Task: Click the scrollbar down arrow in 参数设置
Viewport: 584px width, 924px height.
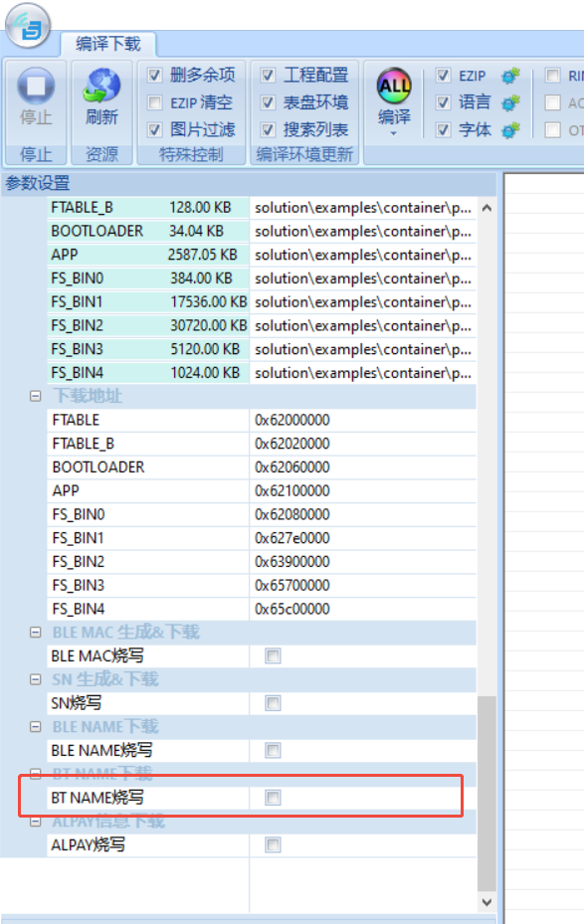Action: [487, 901]
